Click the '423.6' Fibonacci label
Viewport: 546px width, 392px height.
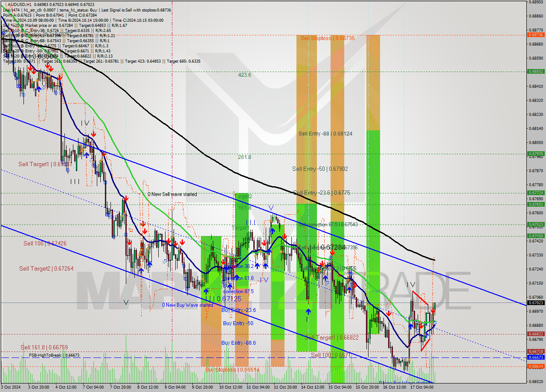click(244, 75)
